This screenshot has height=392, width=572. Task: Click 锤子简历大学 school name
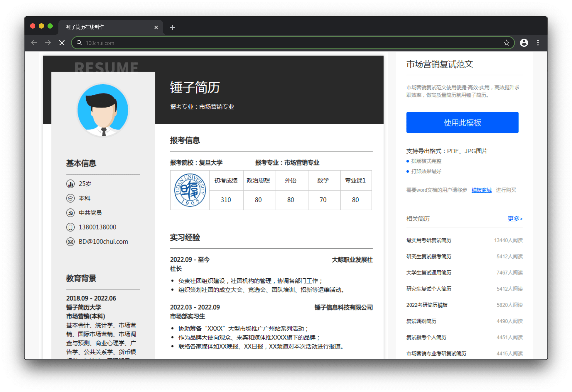tap(84, 307)
